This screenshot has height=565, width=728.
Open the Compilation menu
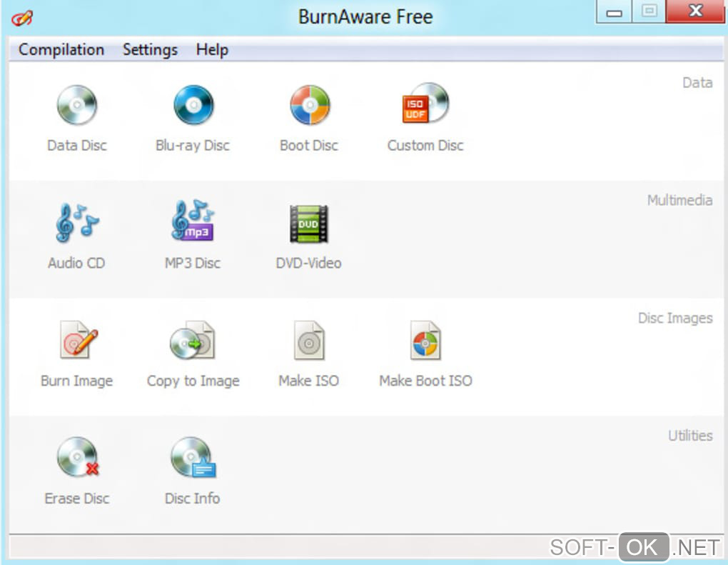[61, 50]
